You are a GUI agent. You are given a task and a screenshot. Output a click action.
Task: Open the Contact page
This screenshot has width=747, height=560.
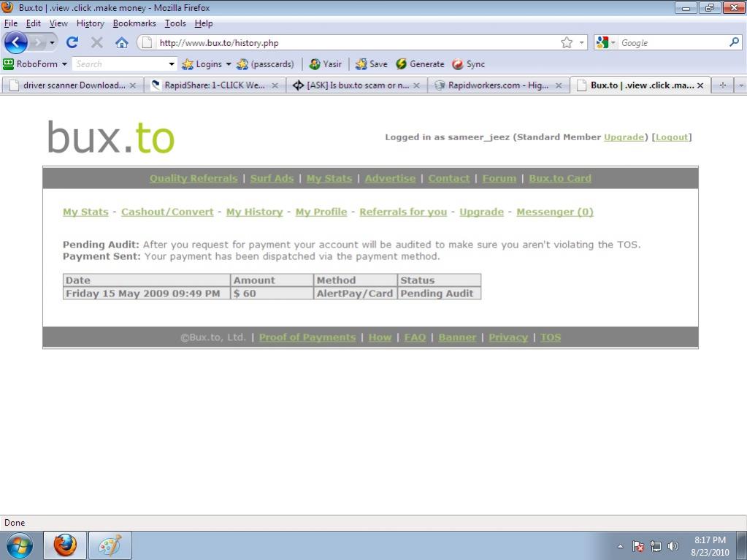[x=449, y=178]
